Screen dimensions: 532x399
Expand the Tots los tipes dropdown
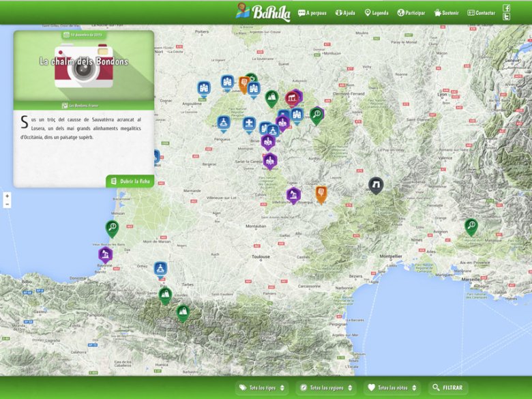coord(262,387)
